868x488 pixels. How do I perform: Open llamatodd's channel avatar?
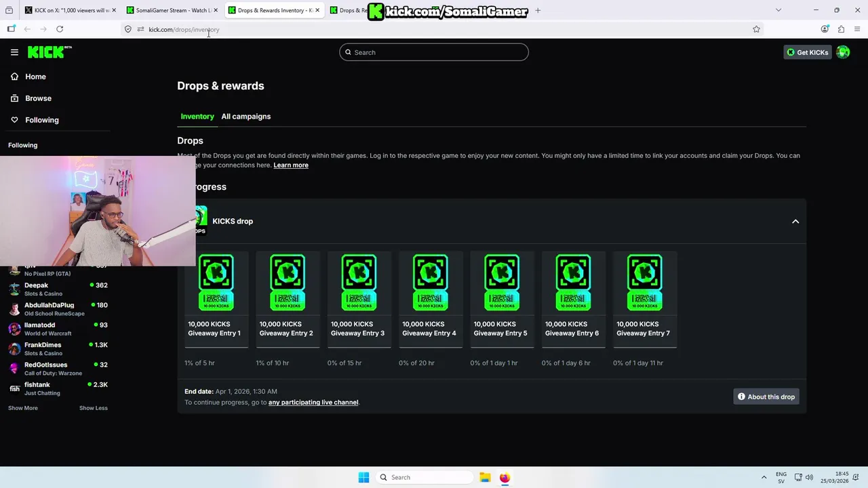click(x=14, y=329)
